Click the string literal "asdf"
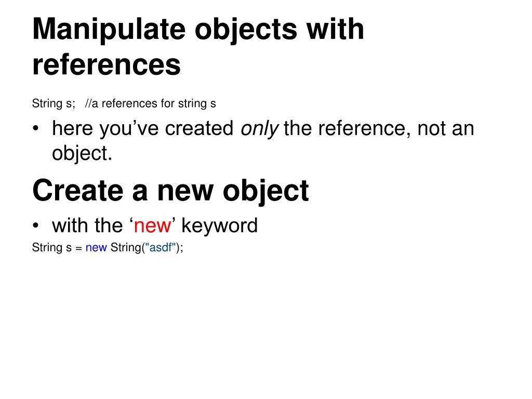The width and height of the screenshot is (532, 399). point(161,247)
